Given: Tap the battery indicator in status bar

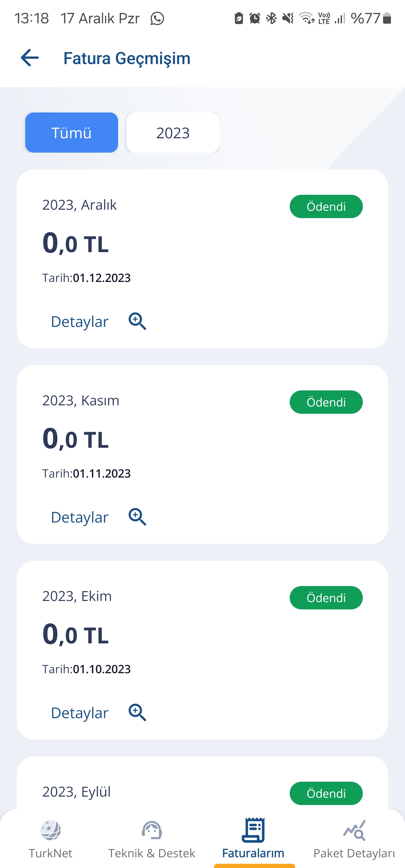Looking at the screenshot, I should coord(387,18).
